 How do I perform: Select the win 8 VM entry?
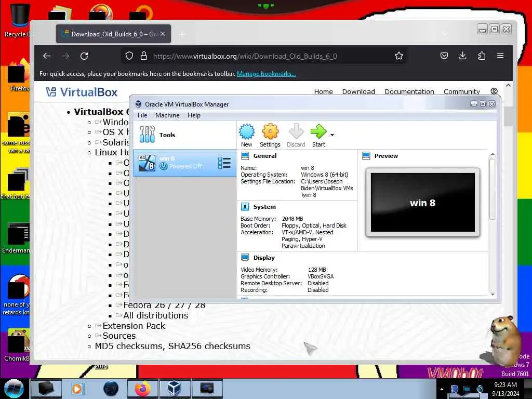185,163
